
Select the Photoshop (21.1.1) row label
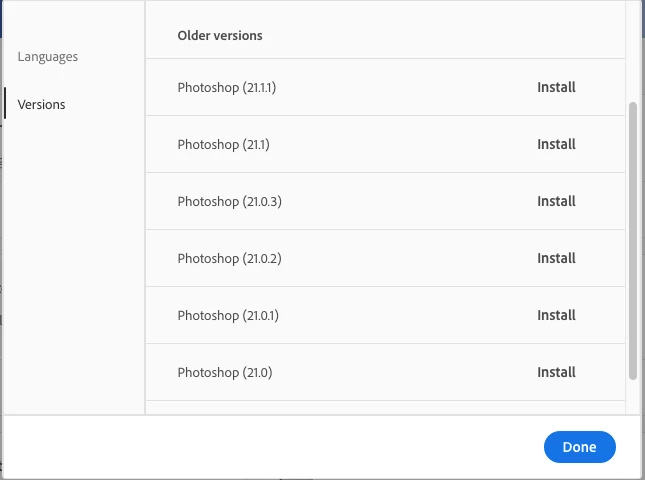(227, 87)
